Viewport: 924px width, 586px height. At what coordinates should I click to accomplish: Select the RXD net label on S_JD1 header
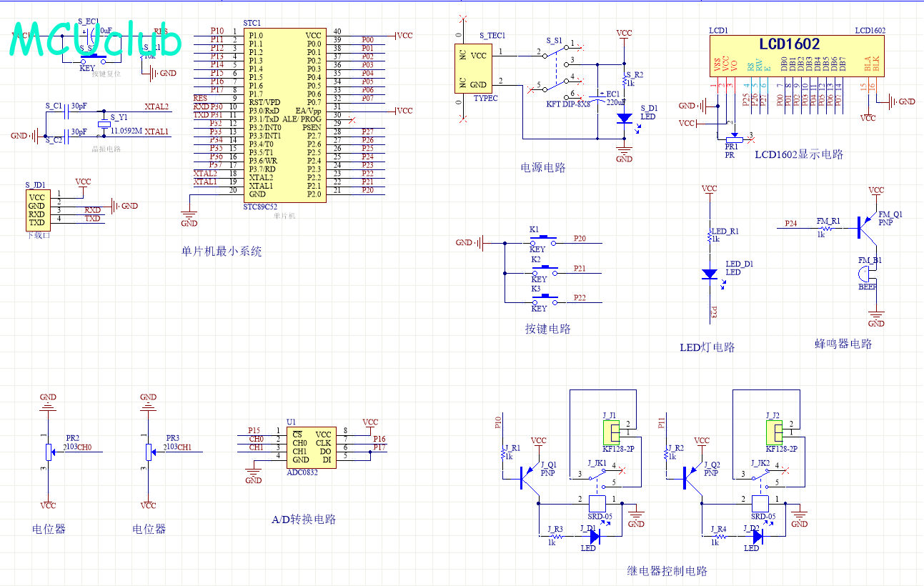[93, 210]
